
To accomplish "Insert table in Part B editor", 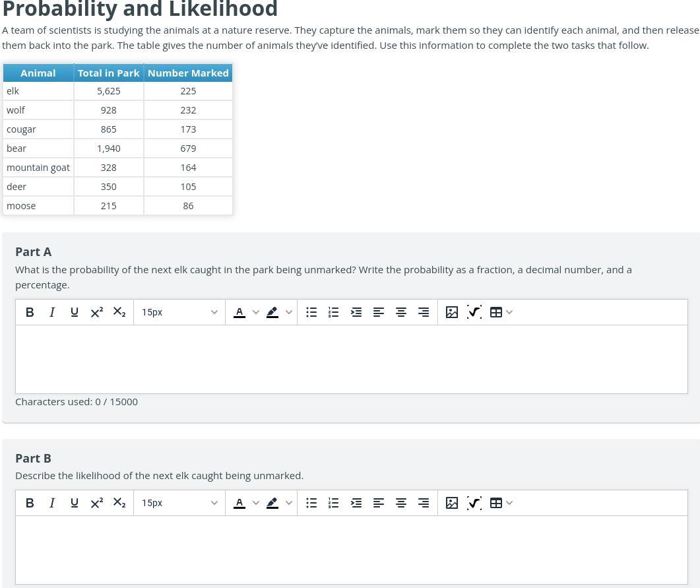I will point(496,503).
